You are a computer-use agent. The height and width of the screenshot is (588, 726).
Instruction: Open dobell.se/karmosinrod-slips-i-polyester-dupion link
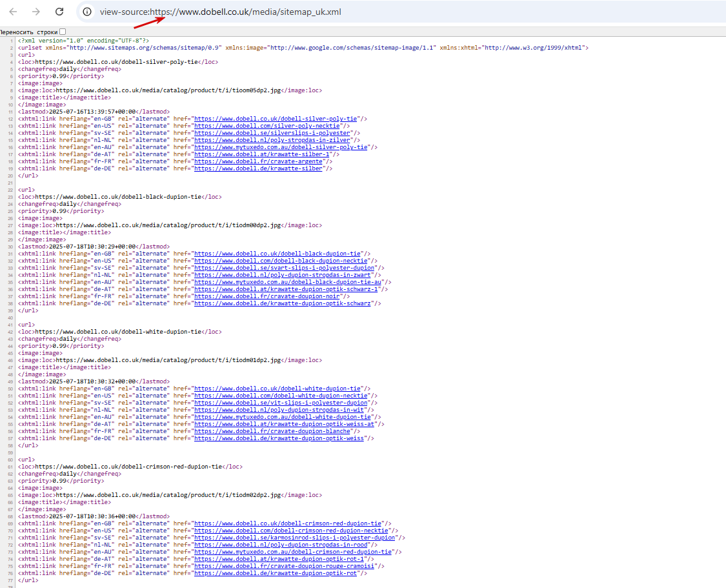tap(294, 538)
